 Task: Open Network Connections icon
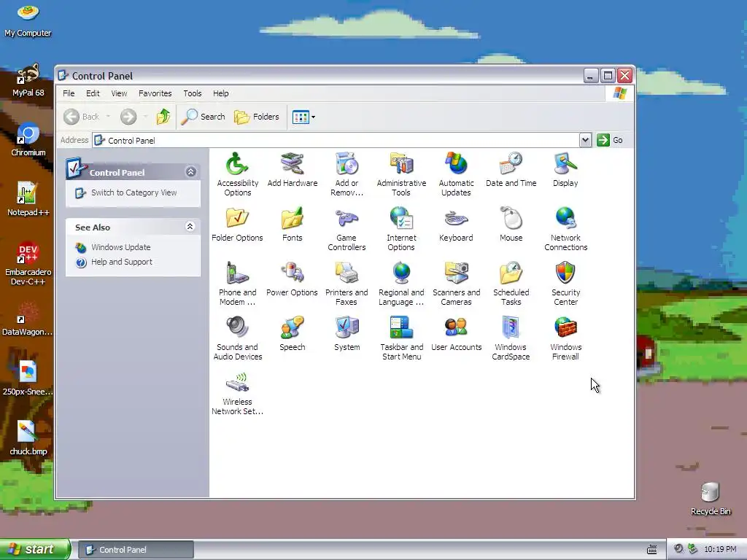point(565,219)
